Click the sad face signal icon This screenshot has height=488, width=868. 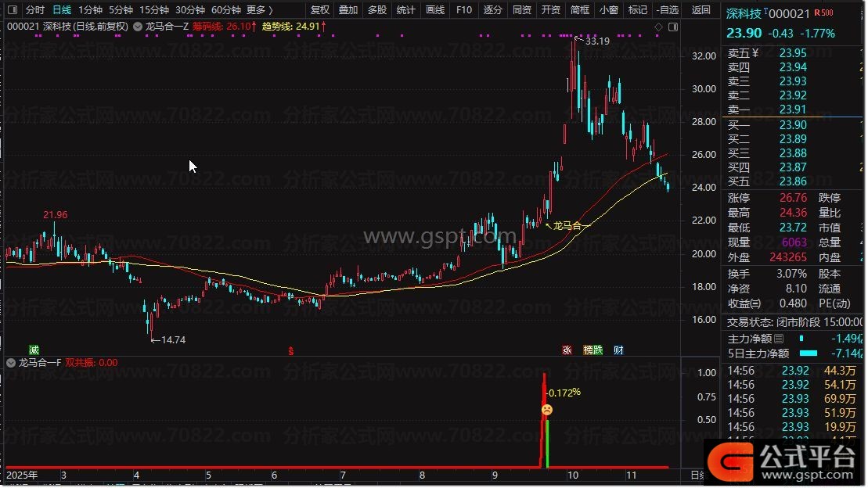(546, 410)
